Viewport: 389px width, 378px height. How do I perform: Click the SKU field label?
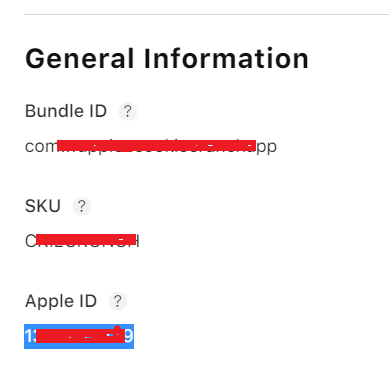coord(43,206)
